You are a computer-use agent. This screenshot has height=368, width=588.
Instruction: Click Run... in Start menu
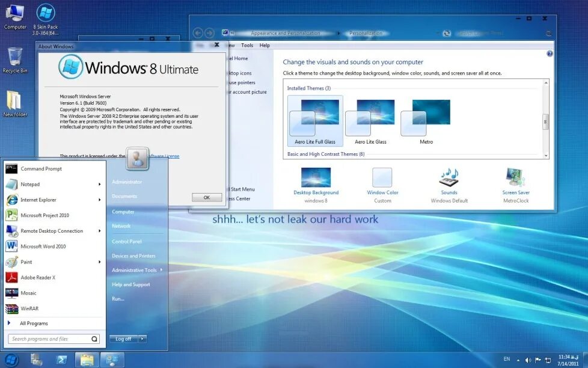[118, 299]
